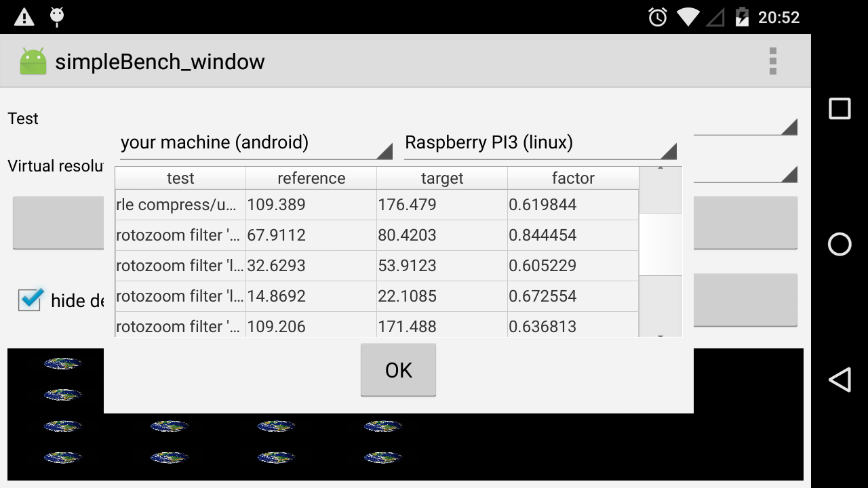This screenshot has height=488, width=868.
Task: Expand the Test dropdown arrow behind dialog
Action: [789, 127]
